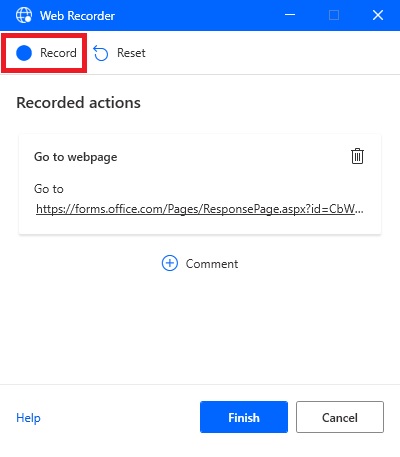Minimize the Web Recorder window
Image resolution: width=400 pixels, height=457 pixels.
point(290,15)
